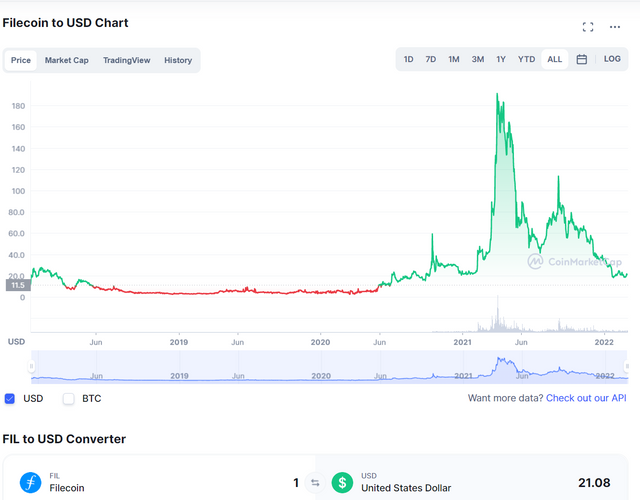The height and width of the screenshot is (500, 640).
Task: Follow the Check out our API link
Action: (x=586, y=398)
